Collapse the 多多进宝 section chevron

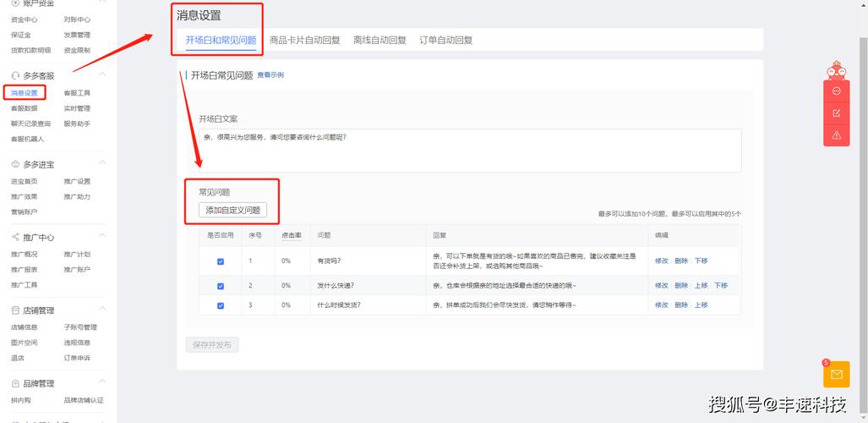tap(102, 162)
